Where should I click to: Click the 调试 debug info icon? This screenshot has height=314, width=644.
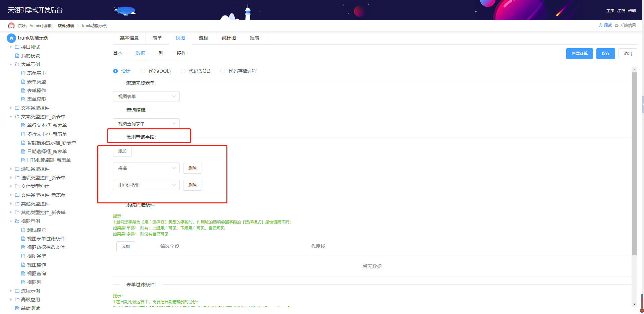coord(600,25)
